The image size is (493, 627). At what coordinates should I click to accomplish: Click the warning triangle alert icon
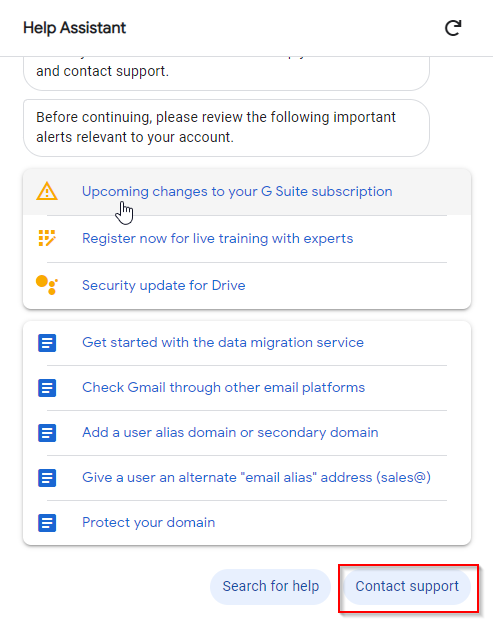47,191
